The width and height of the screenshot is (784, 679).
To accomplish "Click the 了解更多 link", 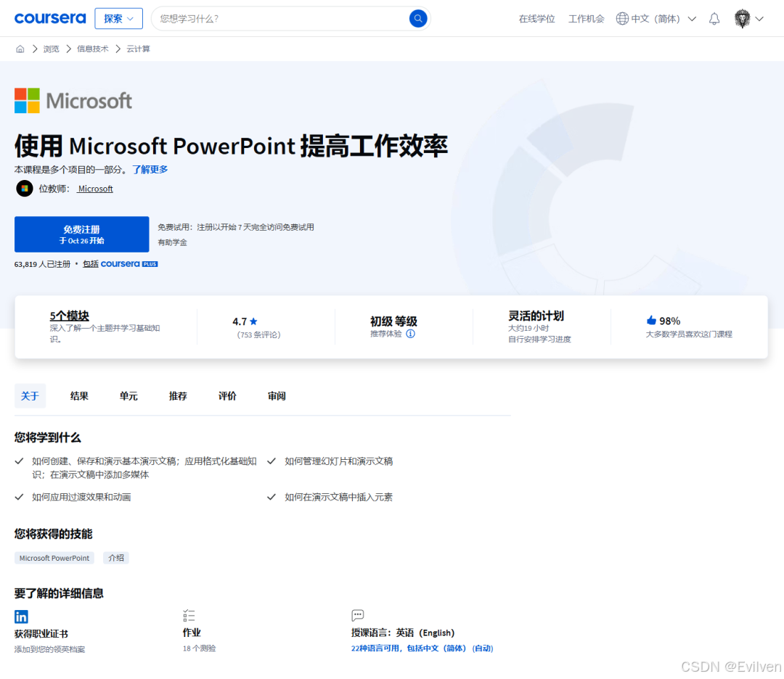I will 150,169.
